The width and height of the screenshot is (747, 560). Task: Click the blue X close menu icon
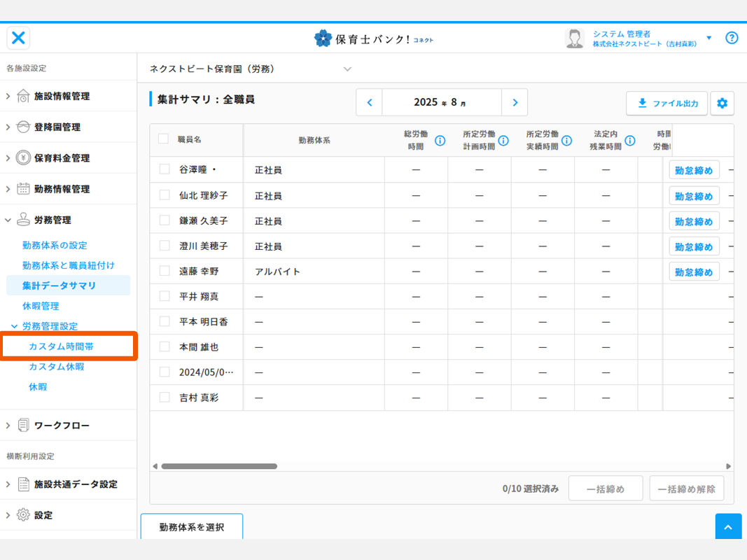[19, 38]
